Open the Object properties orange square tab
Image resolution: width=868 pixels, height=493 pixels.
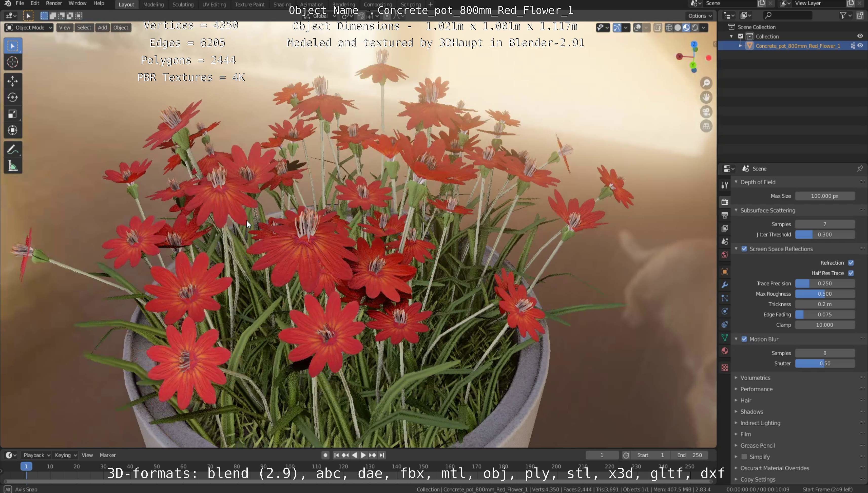coord(724,272)
